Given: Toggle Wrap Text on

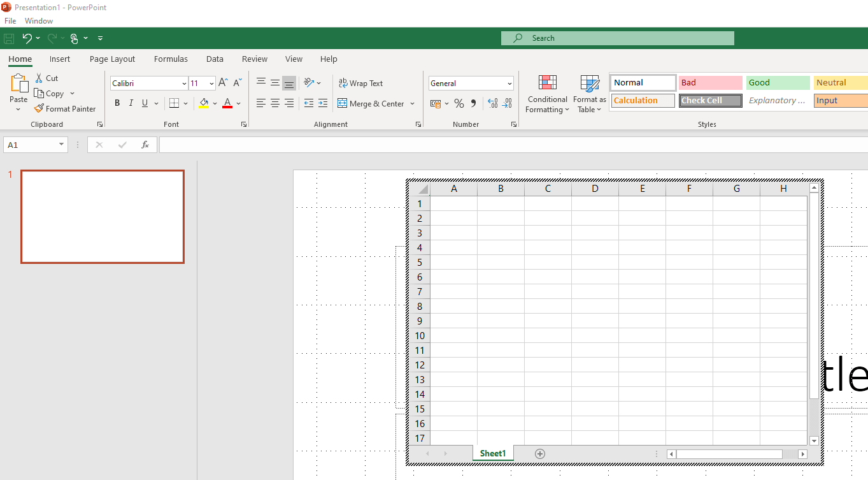Looking at the screenshot, I should click(x=361, y=83).
